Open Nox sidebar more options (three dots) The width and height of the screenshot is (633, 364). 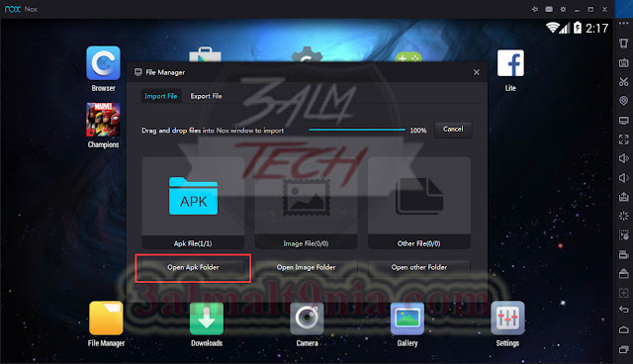(x=624, y=24)
